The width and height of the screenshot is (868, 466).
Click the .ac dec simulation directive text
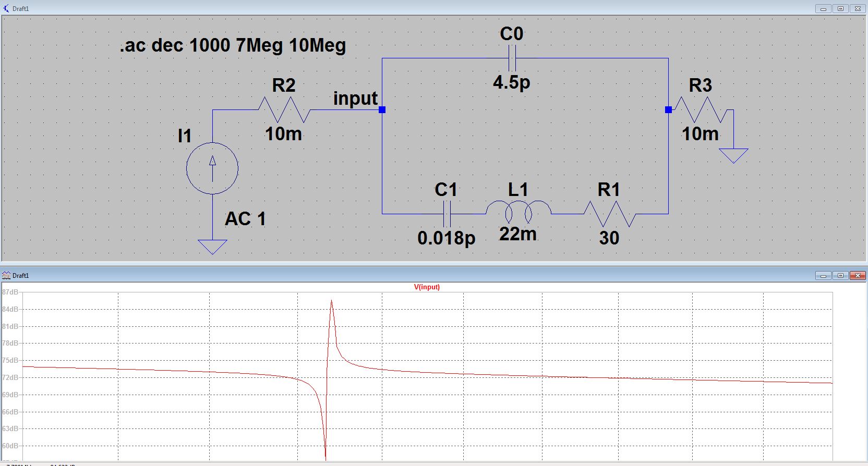(233, 45)
